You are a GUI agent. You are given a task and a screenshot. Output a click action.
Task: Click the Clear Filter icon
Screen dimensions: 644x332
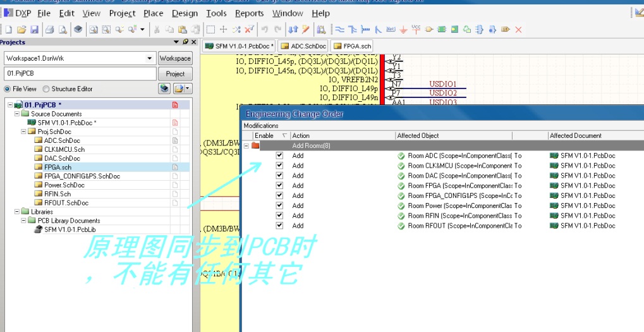point(249,30)
